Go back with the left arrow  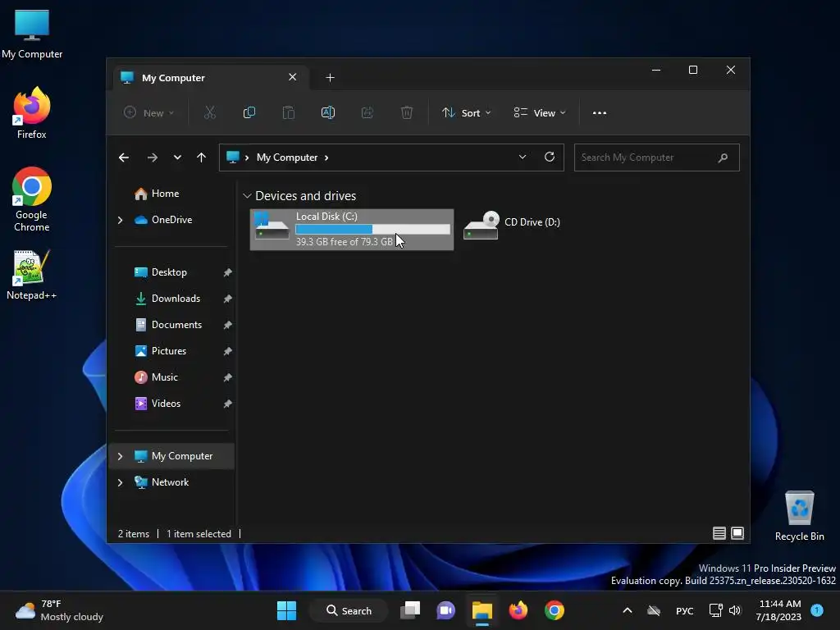pyautogui.click(x=124, y=157)
